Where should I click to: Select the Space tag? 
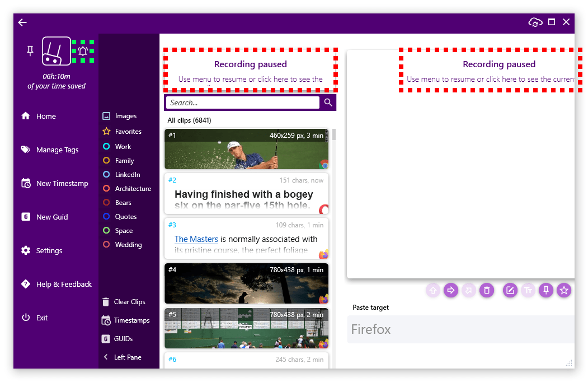coord(117,231)
